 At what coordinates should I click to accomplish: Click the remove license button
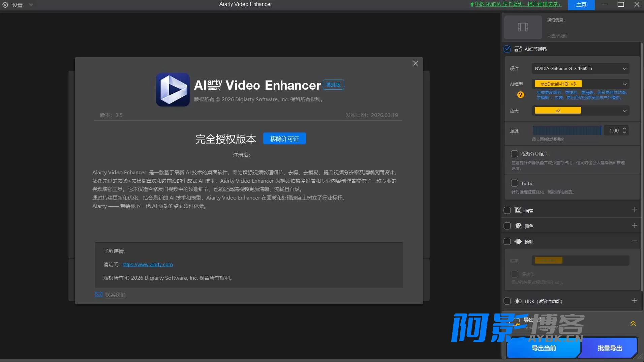284,139
